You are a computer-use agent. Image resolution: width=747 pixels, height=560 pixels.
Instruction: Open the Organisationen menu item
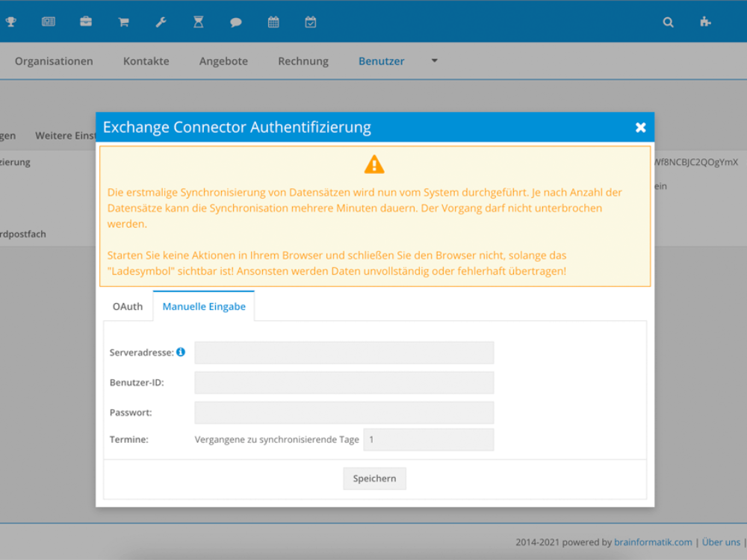click(x=54, y=61)
